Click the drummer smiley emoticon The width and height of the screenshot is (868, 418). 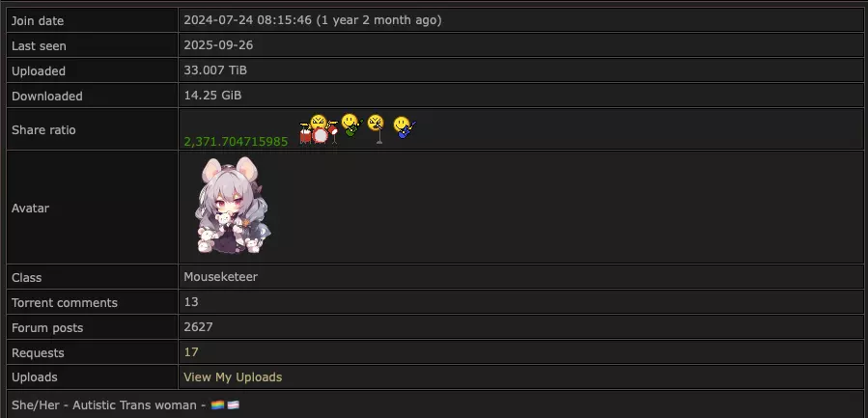[319, 129]
